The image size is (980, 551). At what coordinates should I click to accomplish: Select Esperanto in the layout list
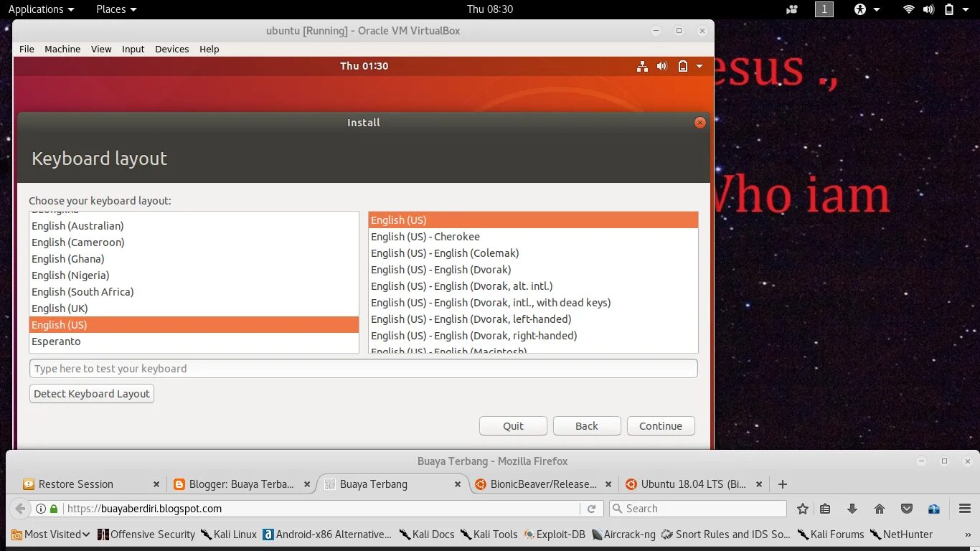click(194, 342)
